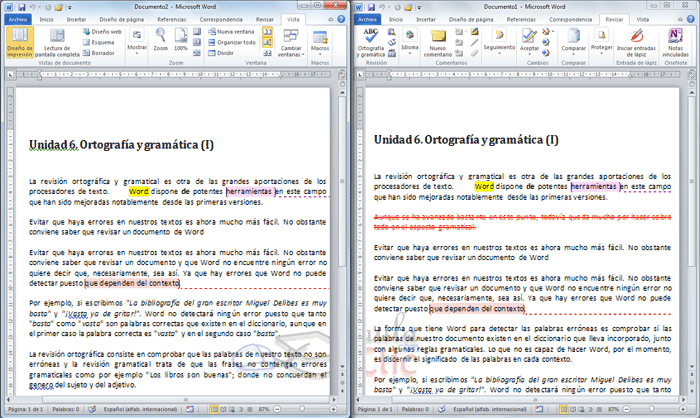Accept change with Aceptar icon
700x418 pixels.
[x=529, y=36]
